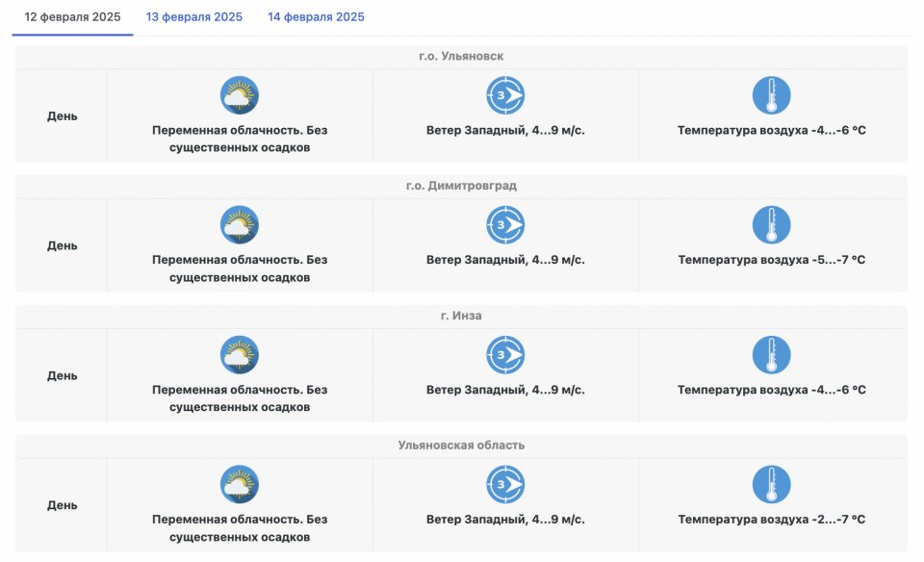Click the wind direction icon for г. Инза
The image size is (924, 562).
pyautogui.click(x=505, y=355)
